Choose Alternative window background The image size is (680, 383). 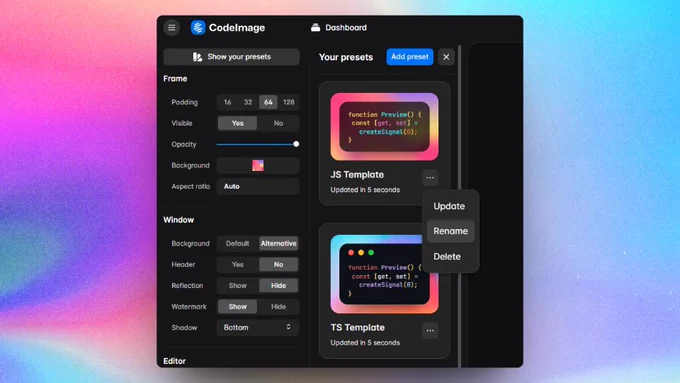click(x=278, y=243)
